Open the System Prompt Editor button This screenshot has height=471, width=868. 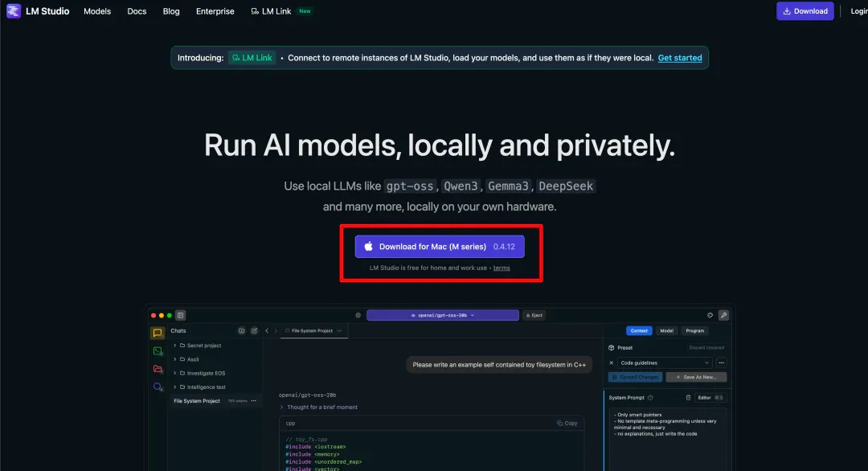tap(710, 397)
